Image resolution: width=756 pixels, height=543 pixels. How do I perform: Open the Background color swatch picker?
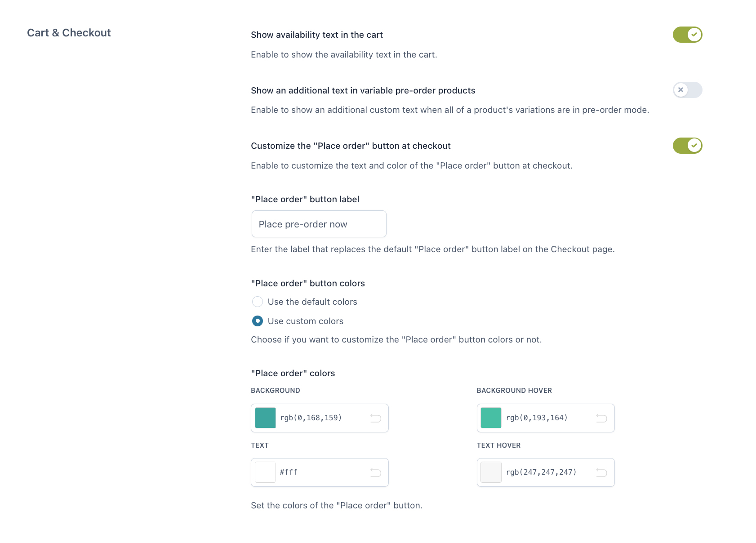265,418
